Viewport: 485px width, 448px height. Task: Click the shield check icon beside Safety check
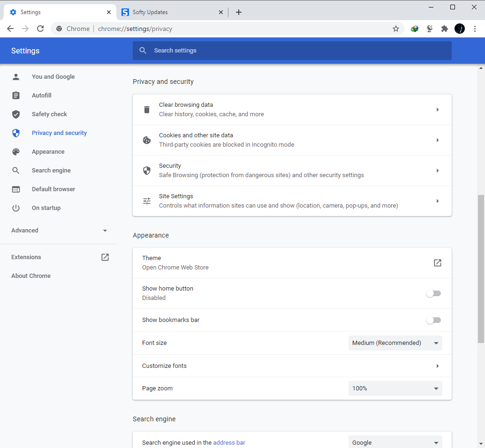click(x=16, y=114)
